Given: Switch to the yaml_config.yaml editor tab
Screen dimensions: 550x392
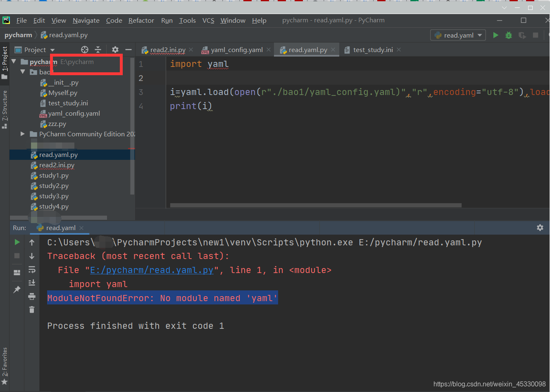Looking at the screenshot, I should pyautogui.click(x=236, y=49).
